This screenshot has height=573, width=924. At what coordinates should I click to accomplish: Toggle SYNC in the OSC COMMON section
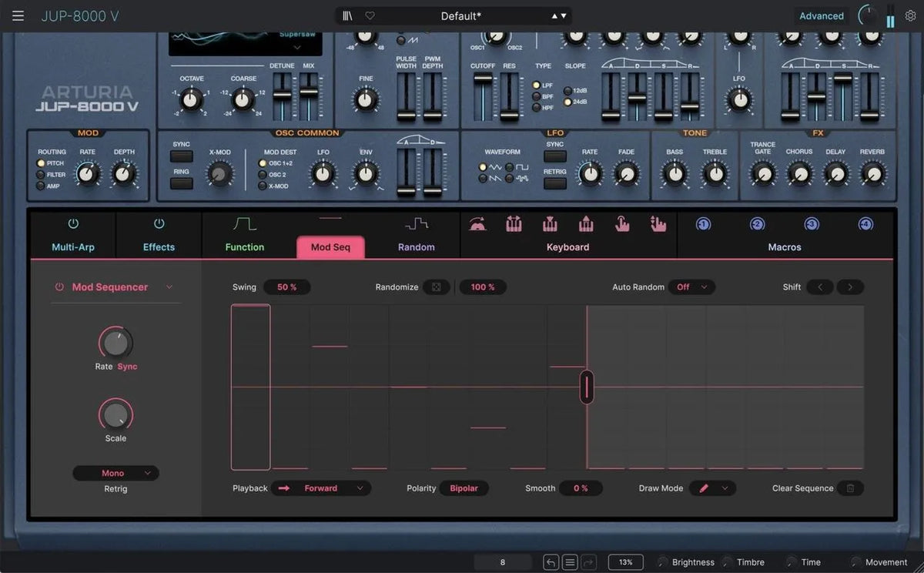coord(182,156)
